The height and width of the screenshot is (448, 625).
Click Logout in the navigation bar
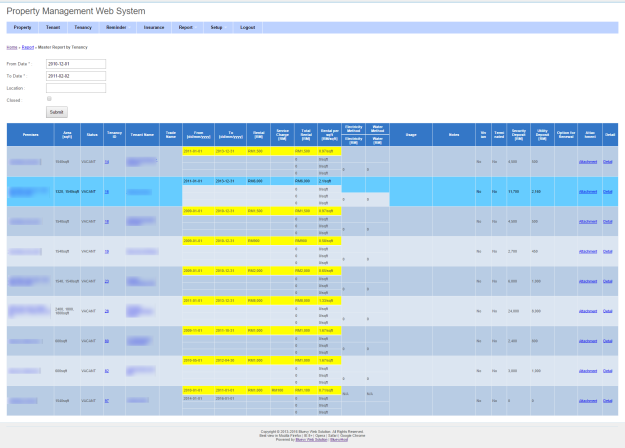coord(248,27)
